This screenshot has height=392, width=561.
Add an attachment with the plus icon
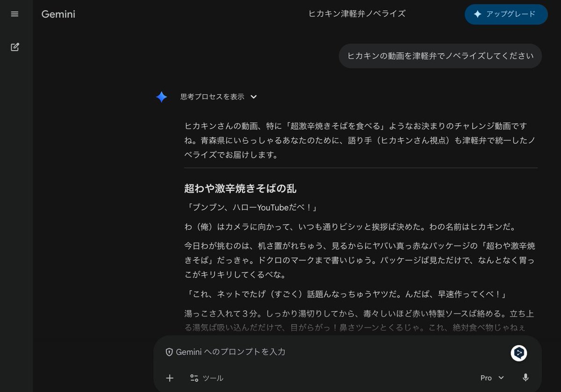tap(170, 378)
